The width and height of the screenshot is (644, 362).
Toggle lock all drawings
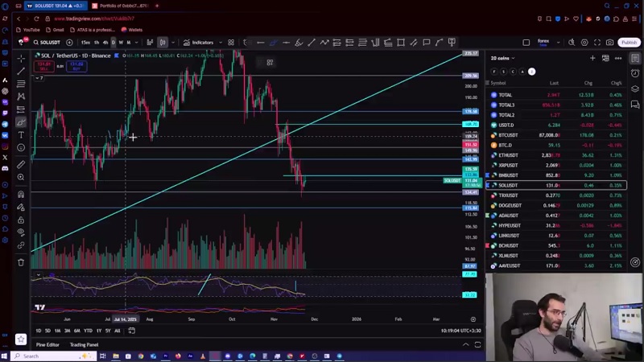tap(21, 220)
